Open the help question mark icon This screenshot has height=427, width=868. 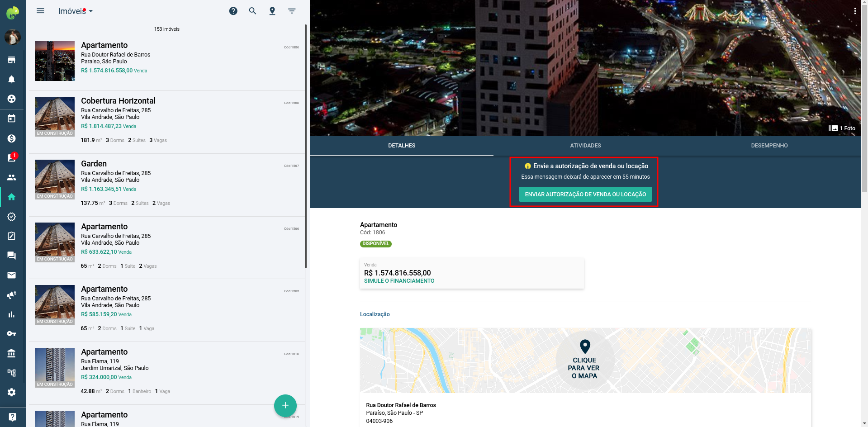click(233, 11)
